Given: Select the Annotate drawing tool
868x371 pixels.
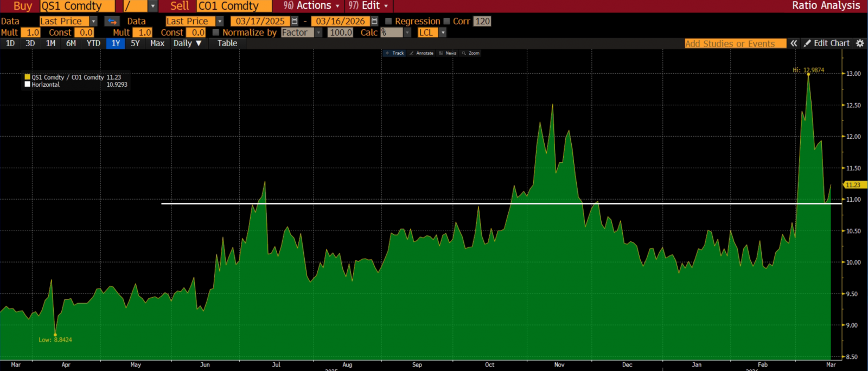Looking at the screenshot, I should point(422,53).
